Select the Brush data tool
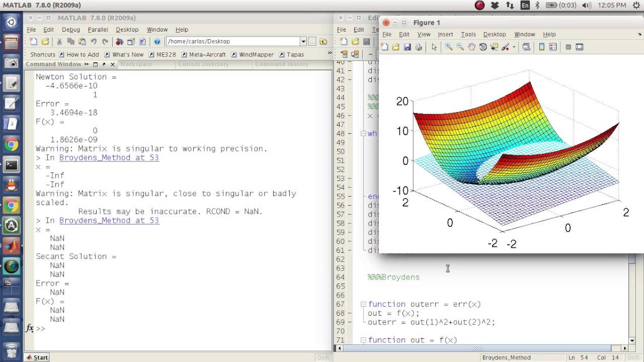Screen dimensions: 644x362 (x=506, y=47)
